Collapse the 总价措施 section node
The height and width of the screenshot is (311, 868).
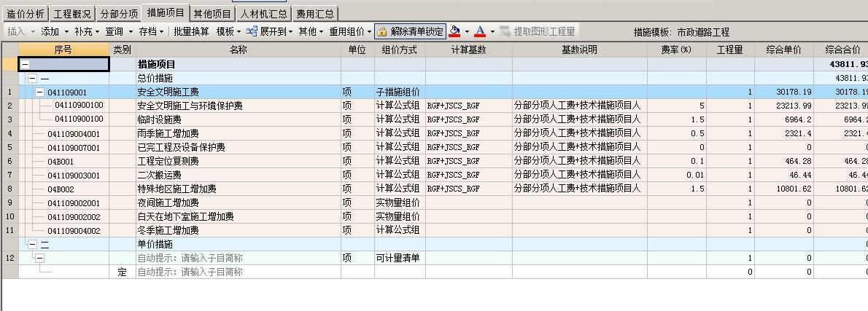33,79
